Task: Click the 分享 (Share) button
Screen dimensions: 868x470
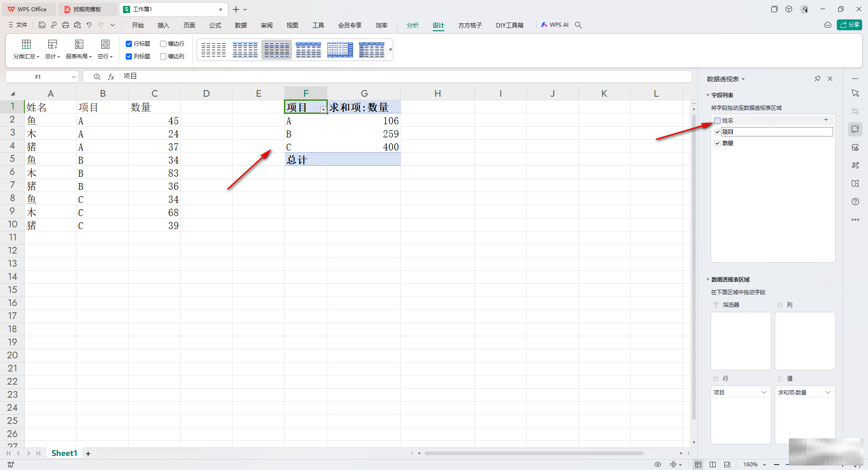Action: 850,25
